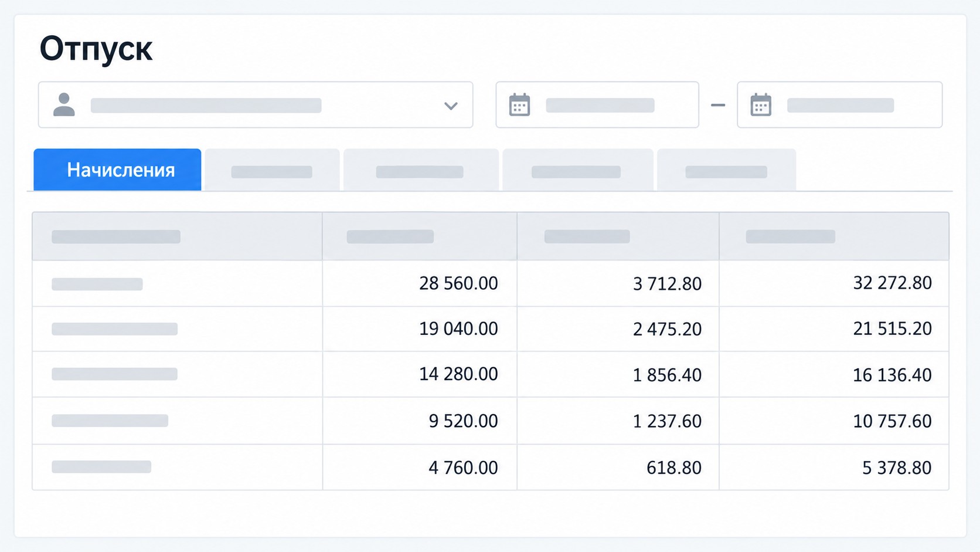Viewport: 980px width, 552px height.
Task: Click the person icon in employee selector
Action: click(x=64, y=105)
